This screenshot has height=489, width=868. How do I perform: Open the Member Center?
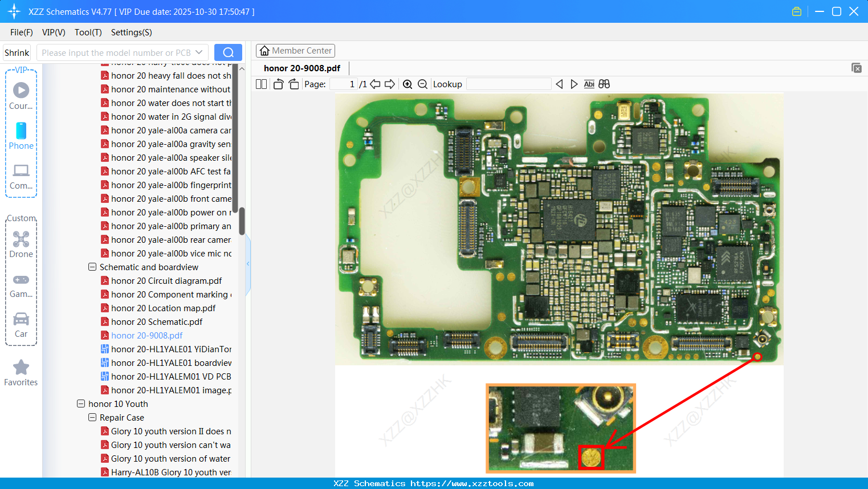295,51
